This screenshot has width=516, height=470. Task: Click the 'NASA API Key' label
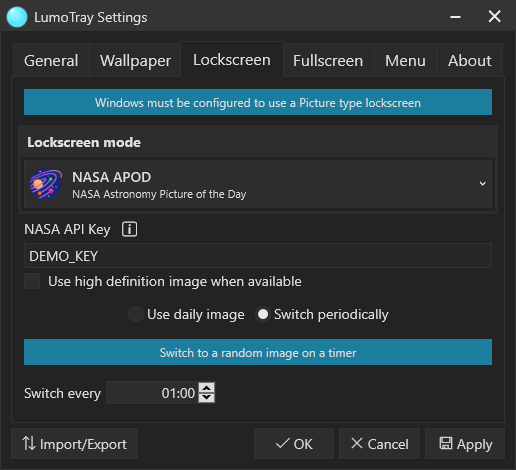pos(67,229)
